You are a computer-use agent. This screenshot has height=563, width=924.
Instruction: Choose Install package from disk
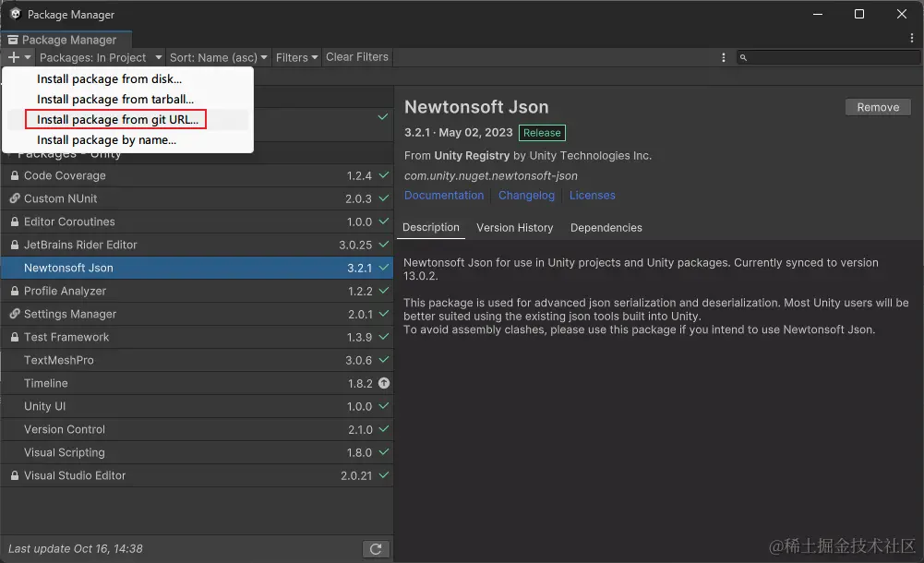128,79
